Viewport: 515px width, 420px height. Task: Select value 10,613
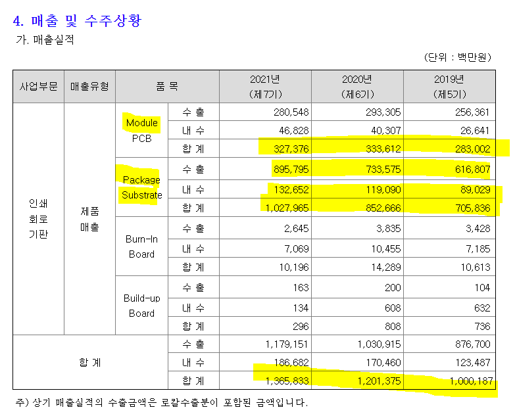(476, 267)
